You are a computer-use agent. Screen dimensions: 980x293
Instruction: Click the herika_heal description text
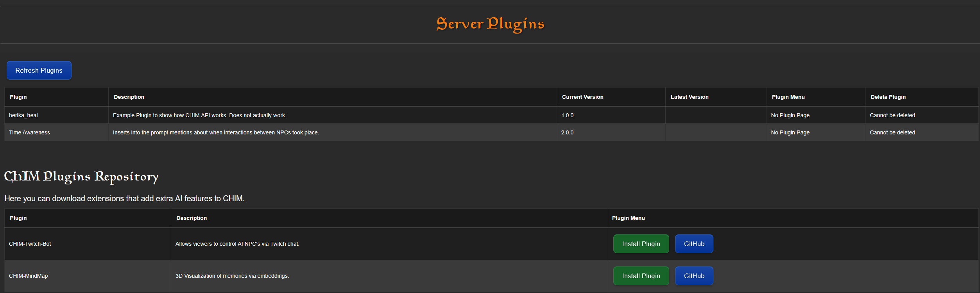199,115
